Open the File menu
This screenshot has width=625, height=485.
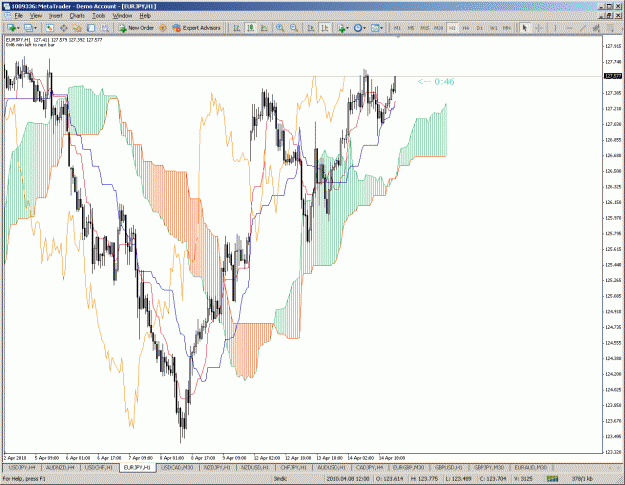point(18,16)
